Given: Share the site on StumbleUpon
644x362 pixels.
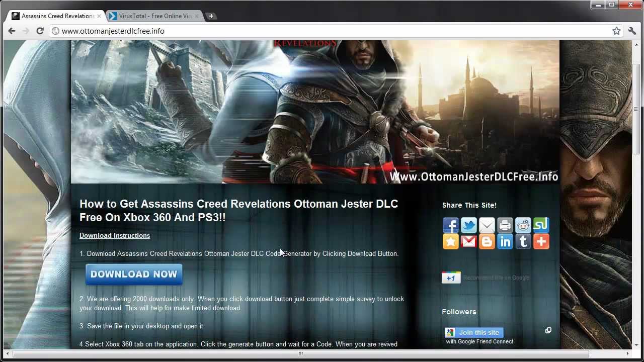Looking at the screenshot, I should coord(541,225).
